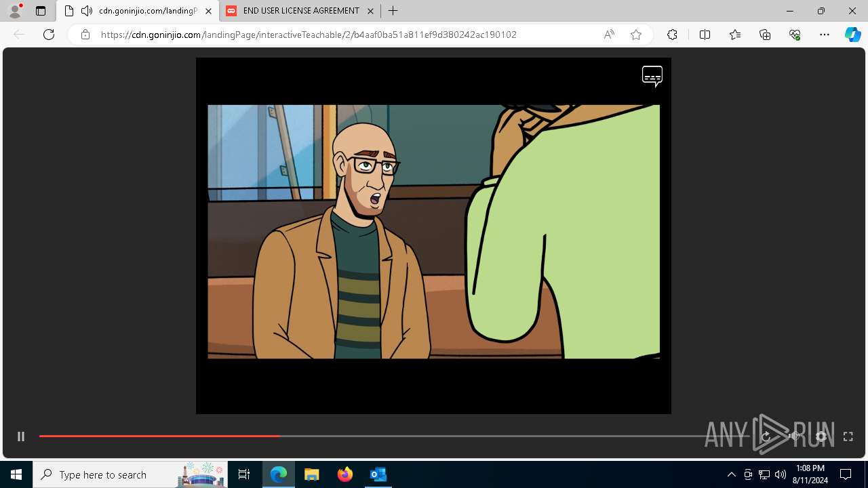Pause the video playback
Screen dimensions: 868x488
[21, 436]
